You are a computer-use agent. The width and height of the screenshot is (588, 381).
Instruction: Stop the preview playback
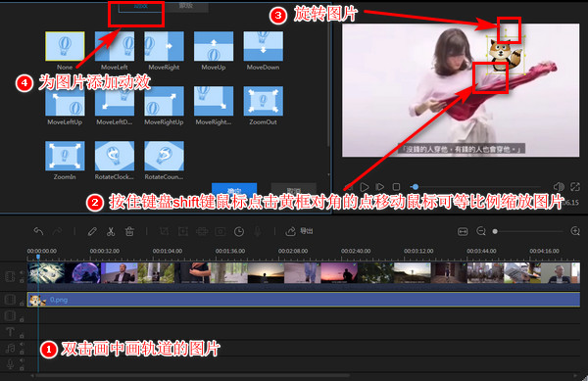pos(396,186)
